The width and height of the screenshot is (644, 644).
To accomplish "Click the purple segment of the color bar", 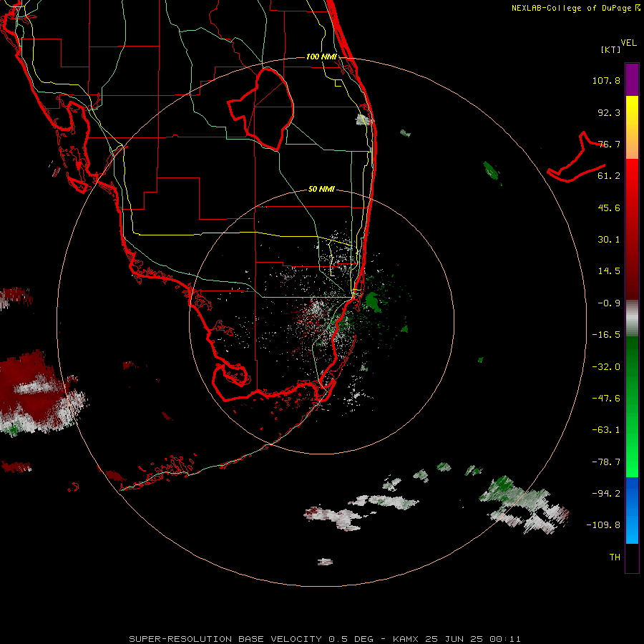I will click(x=632, y=79).
